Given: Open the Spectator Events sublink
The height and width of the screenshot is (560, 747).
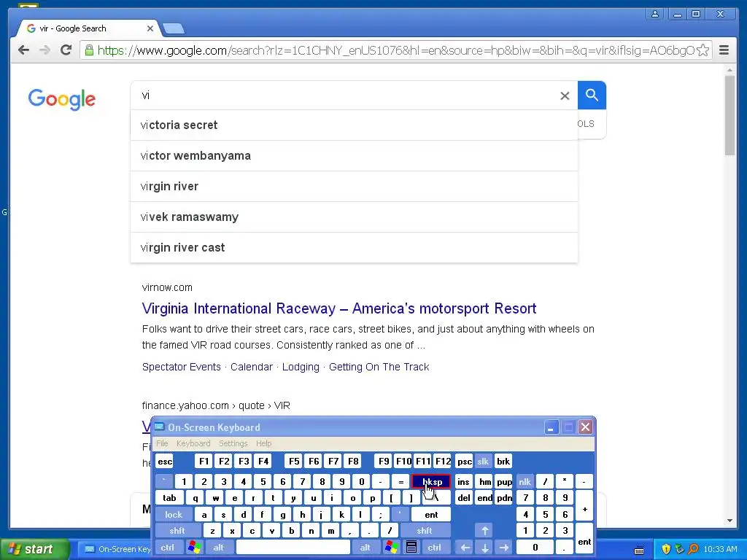Looking at the screenshot, I should tap(182, 367).
